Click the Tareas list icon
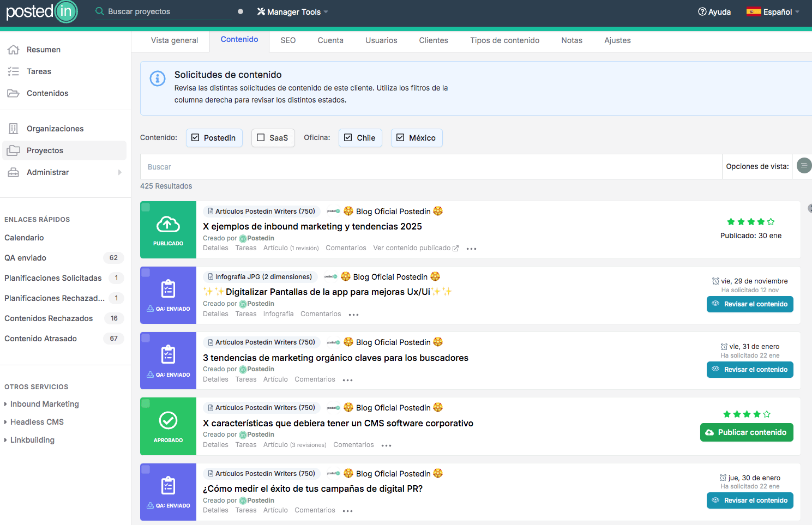This screenshot has width=812, height=525. click(x=14, y=71)
